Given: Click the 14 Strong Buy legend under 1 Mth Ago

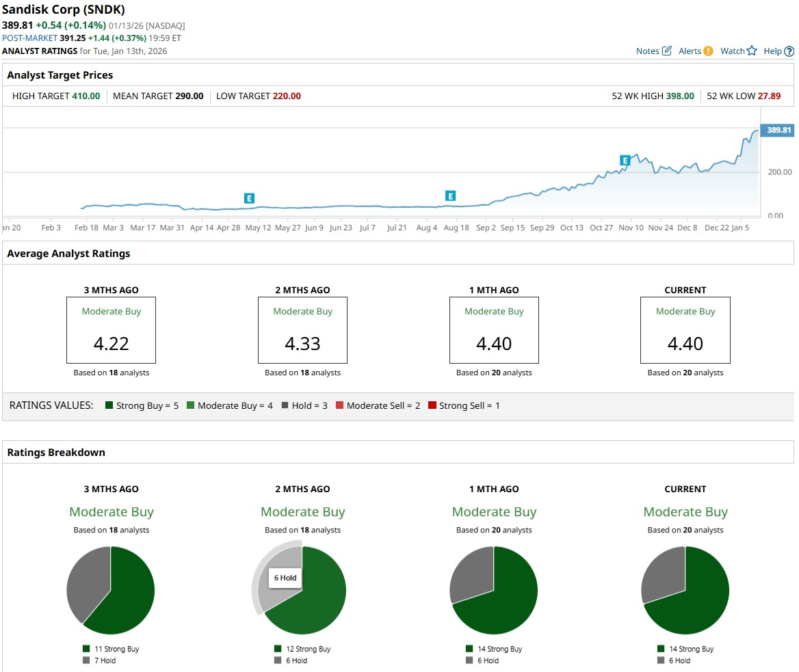Looking at the screenshot, I should 494,649.
